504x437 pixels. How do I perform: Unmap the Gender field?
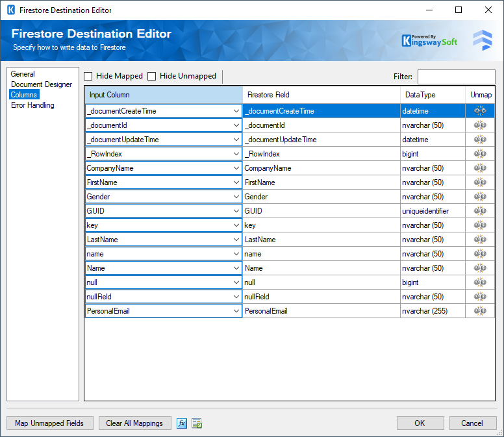tap(480, 197)
